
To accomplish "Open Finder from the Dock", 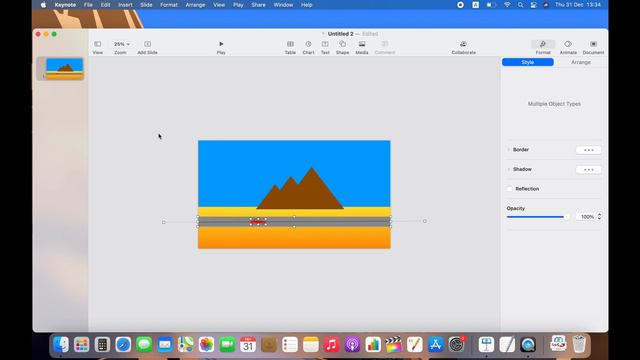I will 61,344.
